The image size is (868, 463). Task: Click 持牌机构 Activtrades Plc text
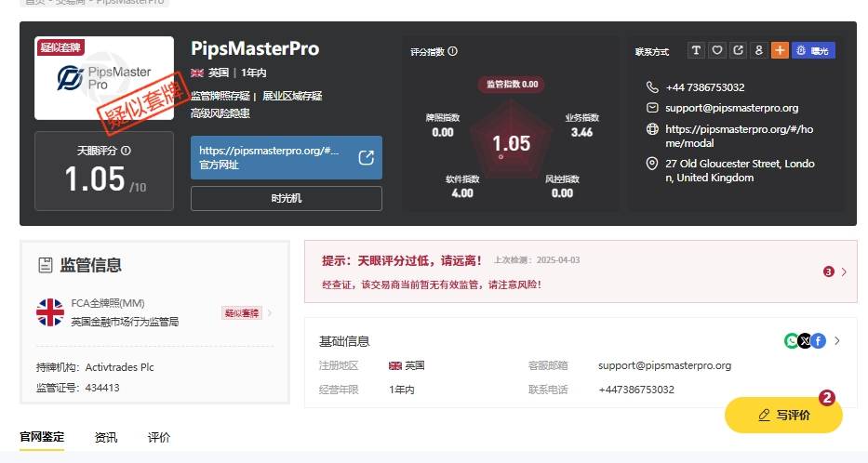(95, 367)
